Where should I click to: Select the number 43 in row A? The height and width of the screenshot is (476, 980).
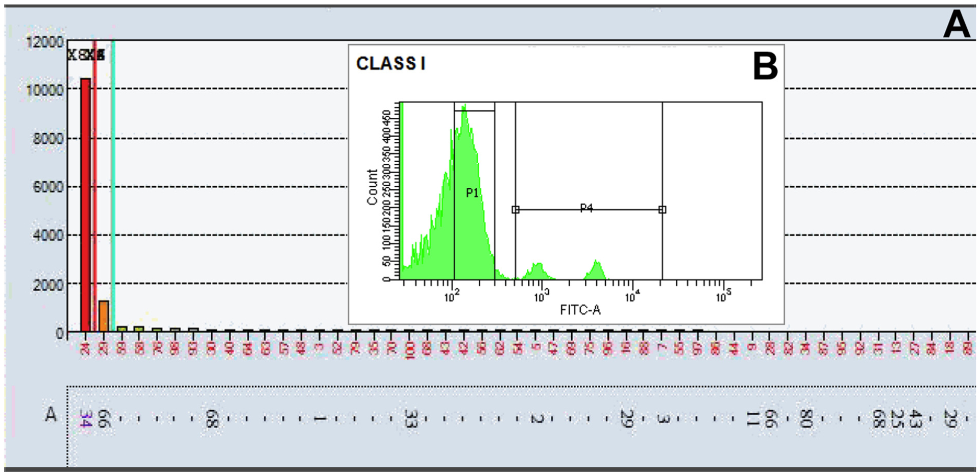[915, 418]
